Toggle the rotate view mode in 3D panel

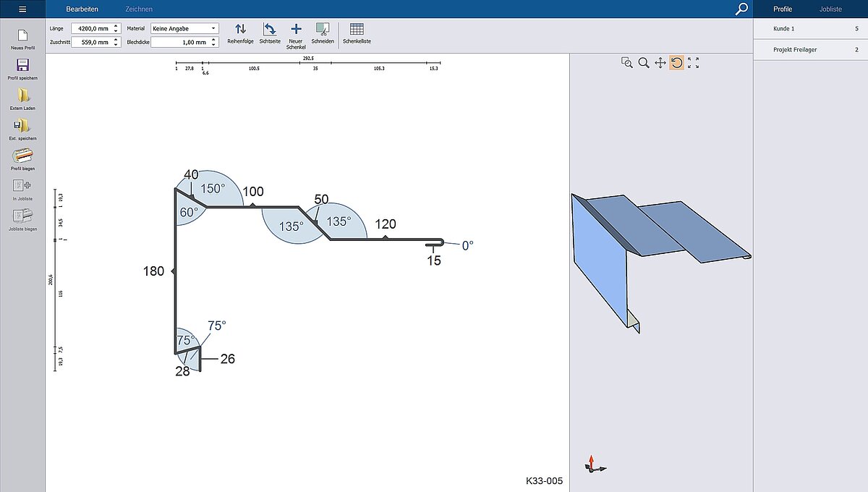(676, 63)
